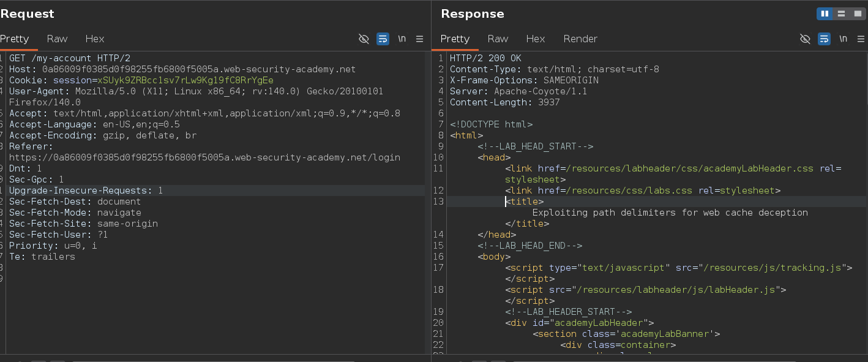The height and width of the screenshot is (362, 868).
Task: Click the 'Sec-Fetch-Site: same-origin' header line
Action: [x=83, y=224]
